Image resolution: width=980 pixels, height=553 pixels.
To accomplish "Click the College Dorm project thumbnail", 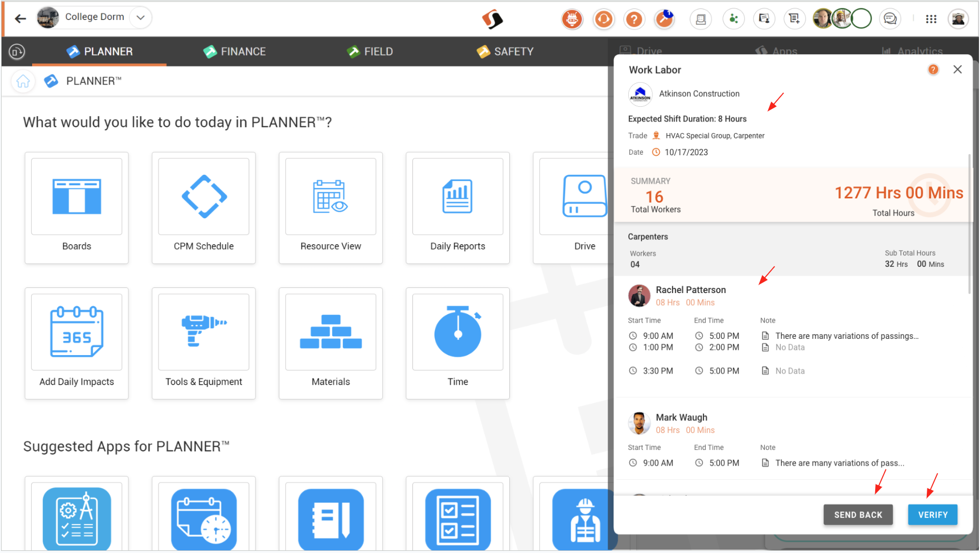I will [x=48, y=17].
